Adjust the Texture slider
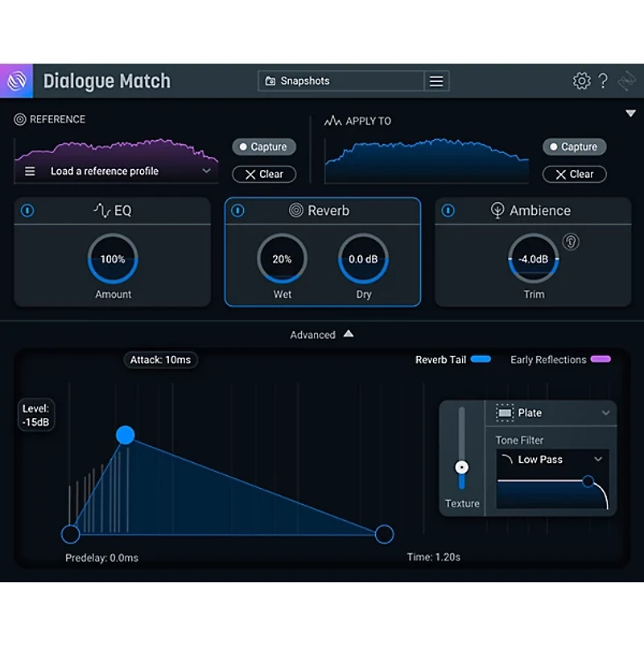The image size is (644, 645). [x=461, y=467]
